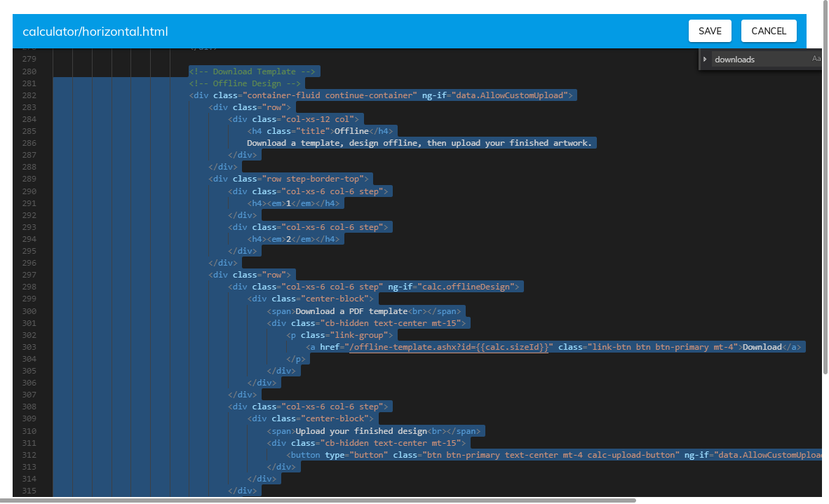This screenshot has width=829, height=504.
Task: Click the <div class="row"> tag on line 283
Action: coord(250,107)
